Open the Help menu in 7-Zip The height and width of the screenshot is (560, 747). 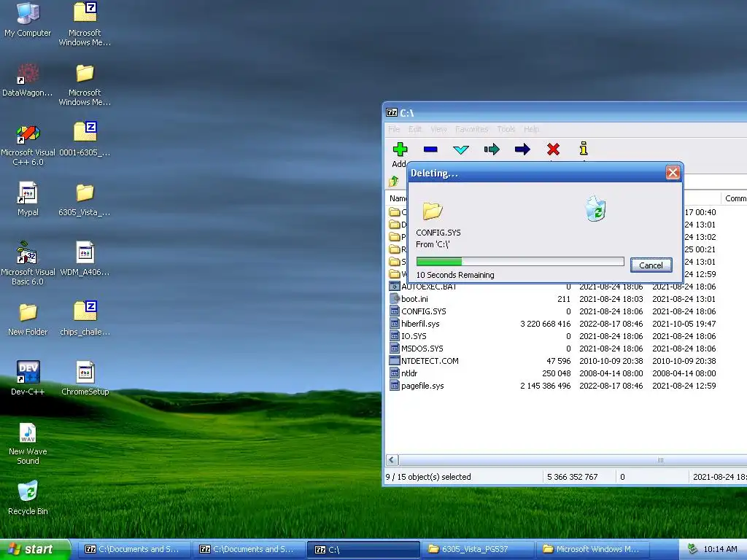[531, 129]
